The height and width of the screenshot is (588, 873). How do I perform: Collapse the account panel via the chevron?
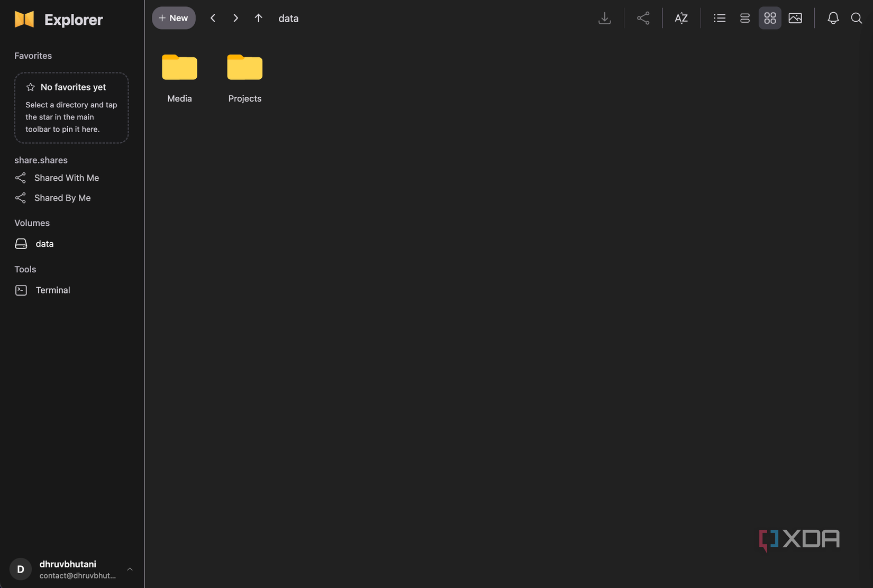point(130,569)
